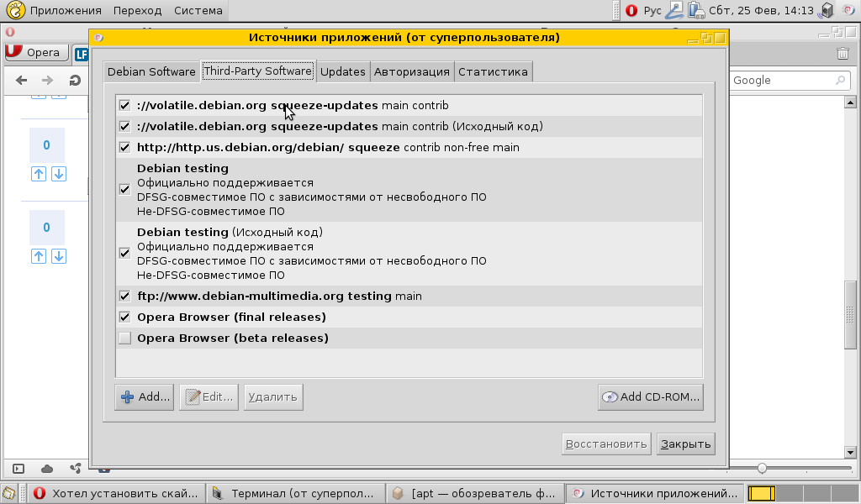Disable the Debian testing binary source
Screen dimensions: 861x504
click(124, 189)
